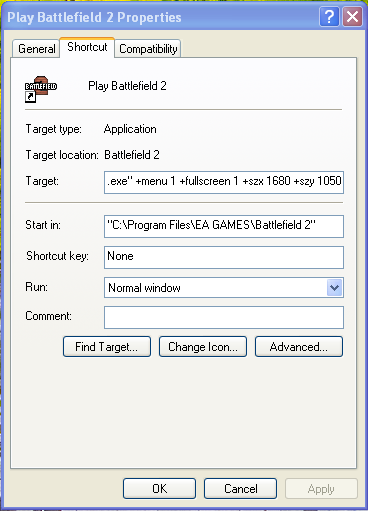Click the 'Shortcut key:' label
Screen dimensions: 368x511
point(57,256)
